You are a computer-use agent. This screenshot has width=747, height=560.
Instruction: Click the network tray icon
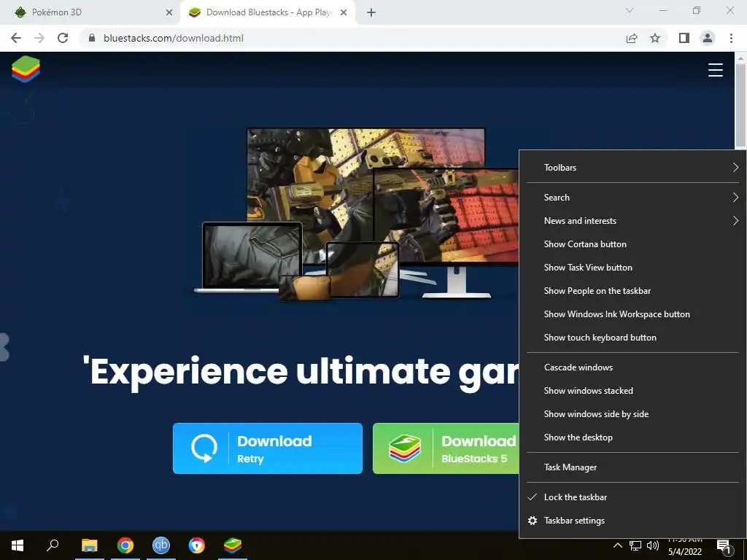(635, 545)
